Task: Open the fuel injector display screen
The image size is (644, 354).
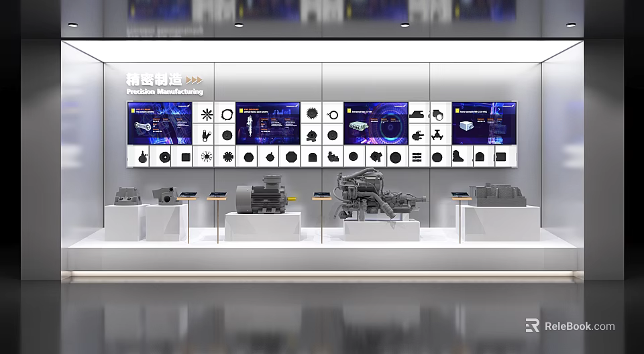Action: (268, 123)
